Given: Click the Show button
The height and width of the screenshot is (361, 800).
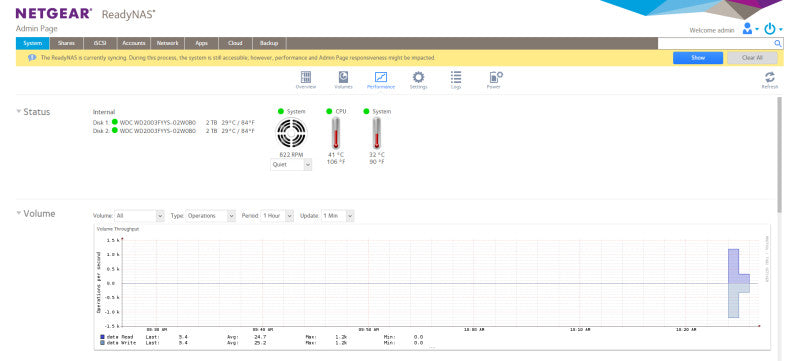Looking at the screenshot, I should [698, 58].
